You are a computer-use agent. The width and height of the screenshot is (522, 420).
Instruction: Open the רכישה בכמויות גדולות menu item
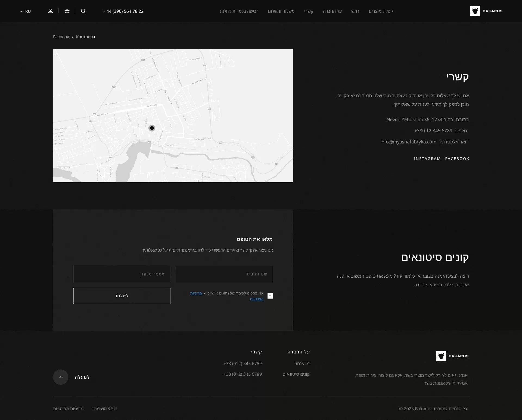point(239,11)
